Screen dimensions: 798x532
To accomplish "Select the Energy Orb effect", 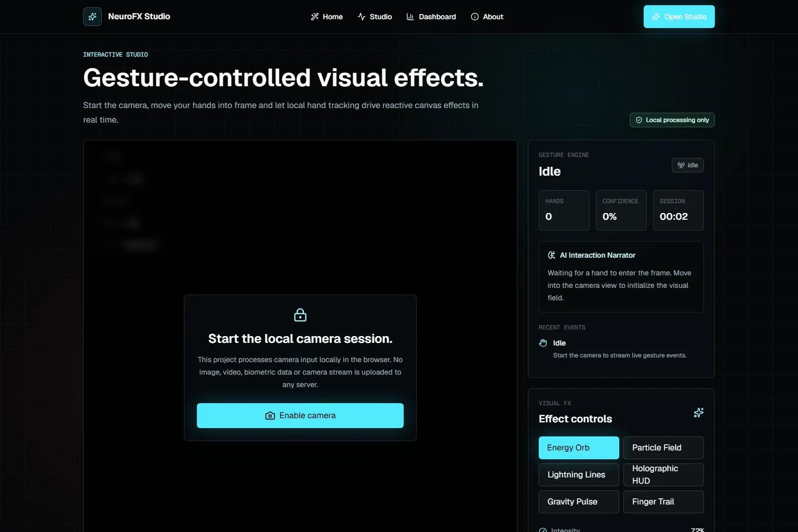I will tap(579, 448).
